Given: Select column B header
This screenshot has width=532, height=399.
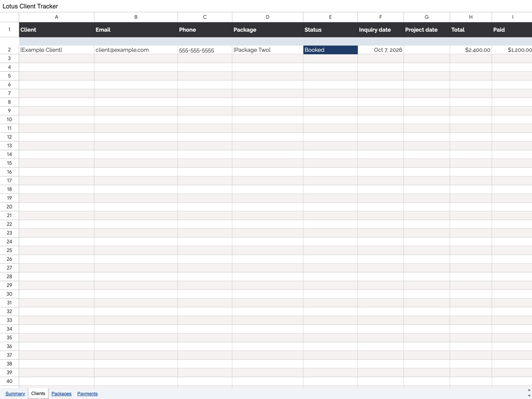Looking at the screenshot, I should click(136, 17).
